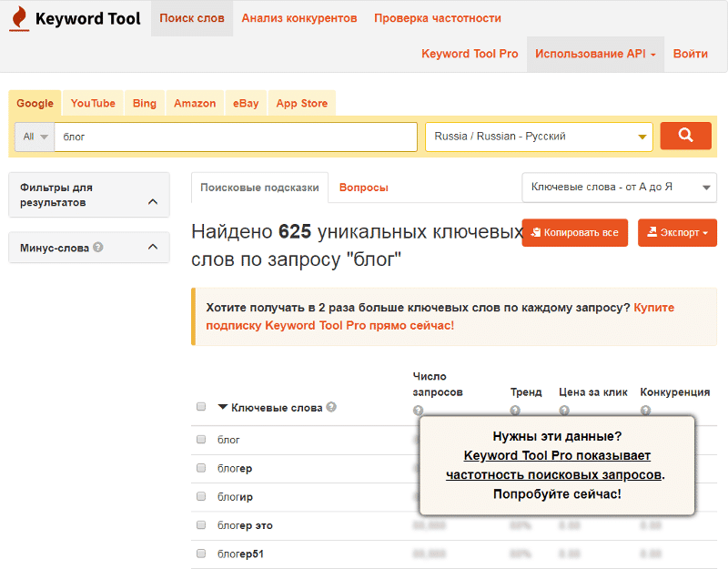This screenshot has width=728, height=569.
Task: Click help icon beside Ключевые слова header
Action: [x=331, y=407]
